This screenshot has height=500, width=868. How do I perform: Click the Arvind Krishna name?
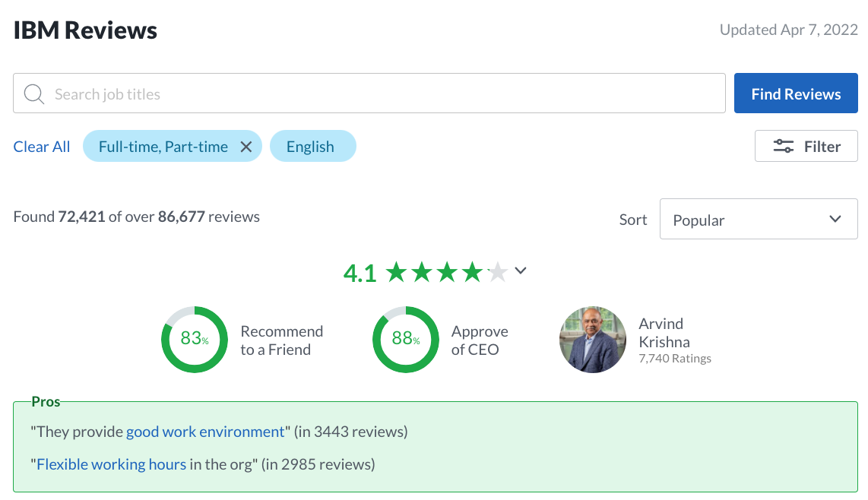pos(664,333)
